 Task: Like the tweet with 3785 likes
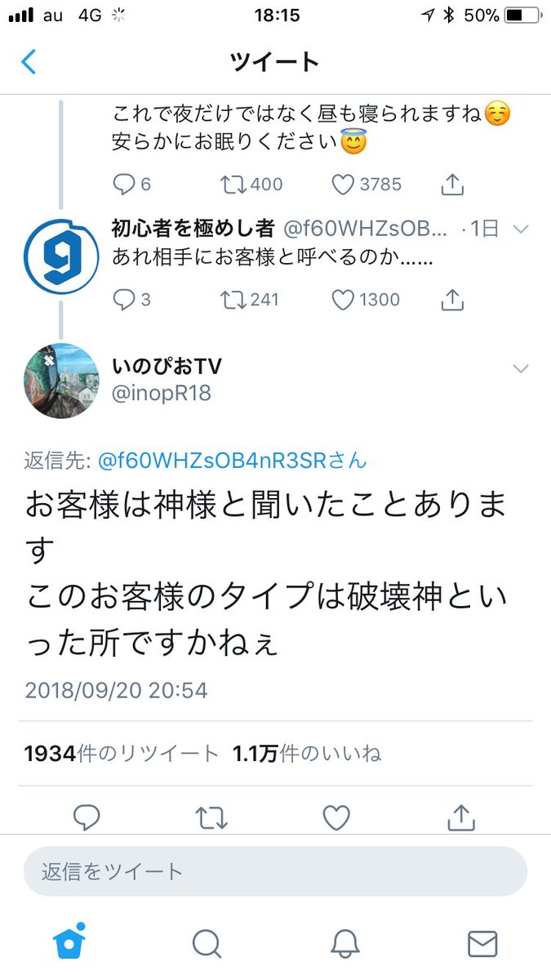point(343,185)
